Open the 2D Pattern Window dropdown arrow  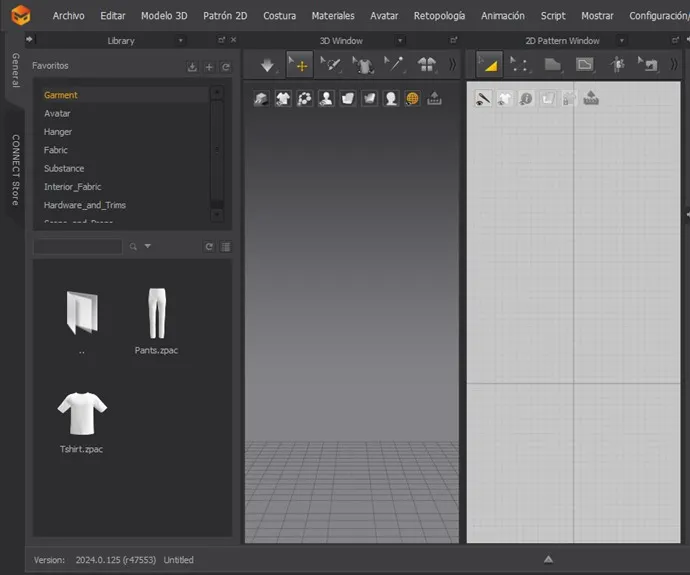point(621,40)
